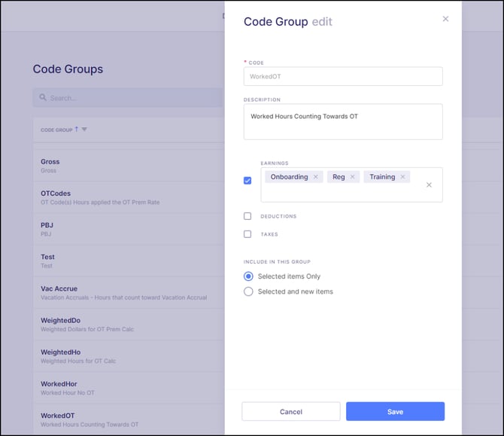
Task: Open the WorkedHor code group row
Action: 129,388
